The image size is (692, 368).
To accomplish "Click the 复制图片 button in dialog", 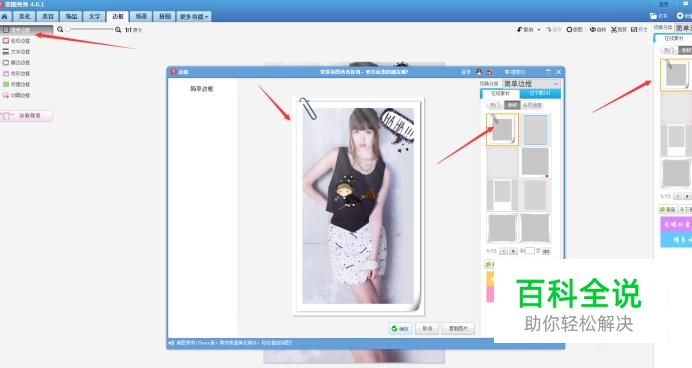I will [x=458, y=328].
